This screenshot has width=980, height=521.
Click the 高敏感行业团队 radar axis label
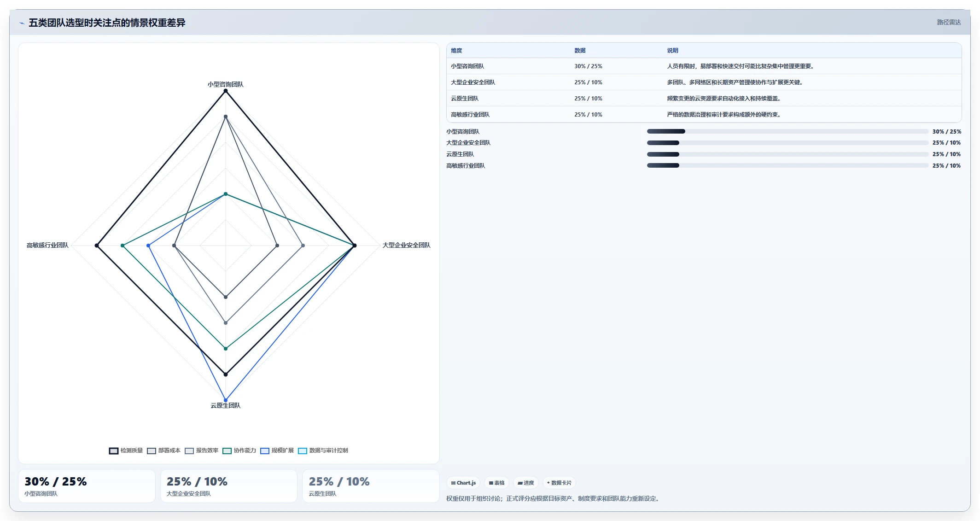pyautogui.click(x=47, y=245)
